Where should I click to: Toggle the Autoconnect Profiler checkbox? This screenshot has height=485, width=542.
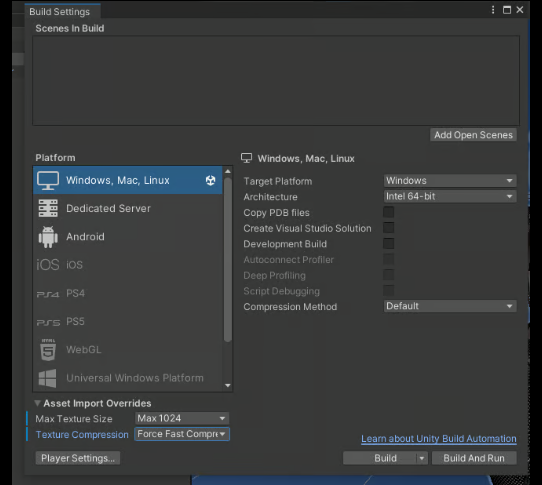(x=389, y=259)
